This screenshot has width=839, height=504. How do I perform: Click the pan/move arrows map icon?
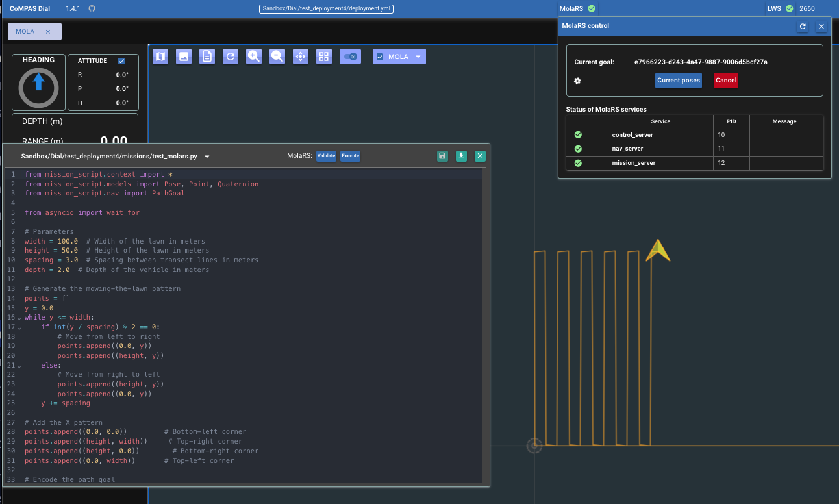pos(301,57)
